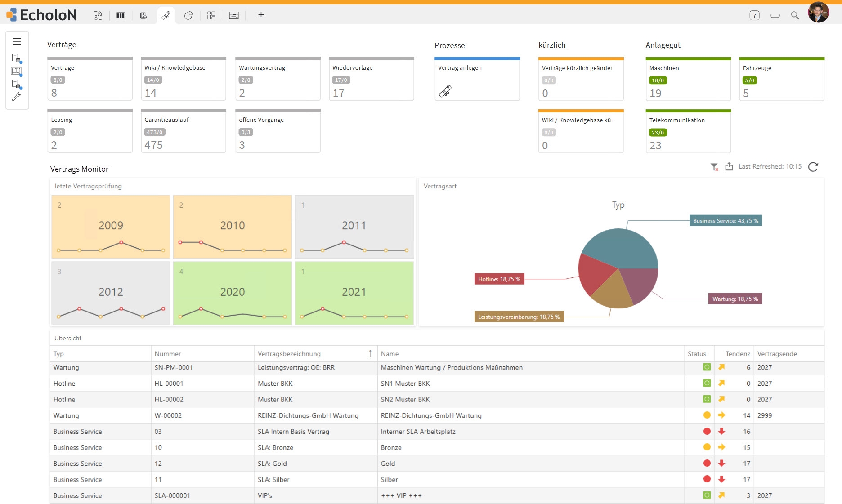842x504 pixels.
Task: Select the SLA: Gold table row
Action: click(437, 464)
